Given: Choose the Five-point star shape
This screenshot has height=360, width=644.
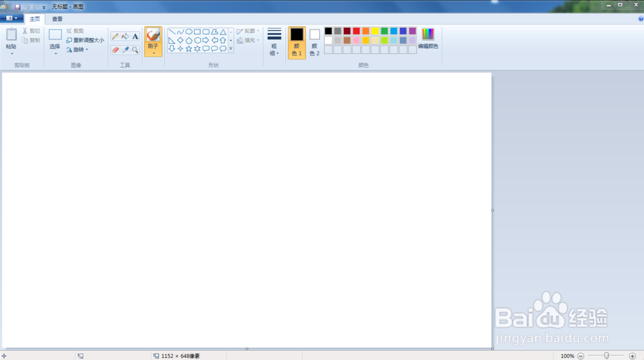Looking at the screenshot, I should coord(189,48).
